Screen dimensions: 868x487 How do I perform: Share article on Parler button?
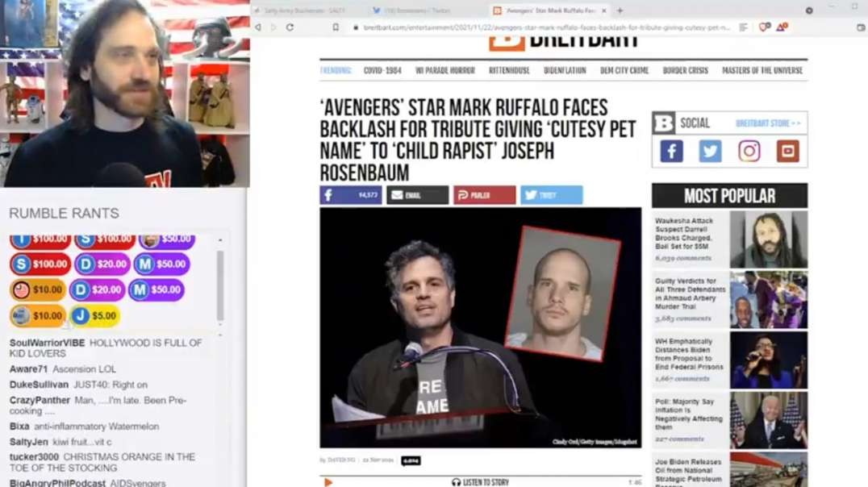(484, 195)
